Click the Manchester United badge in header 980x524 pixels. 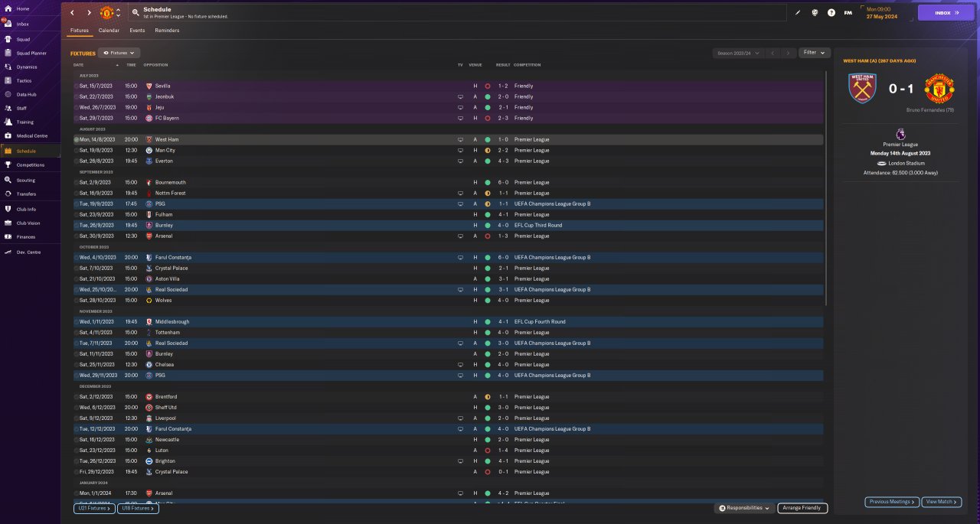click(106, 13)
